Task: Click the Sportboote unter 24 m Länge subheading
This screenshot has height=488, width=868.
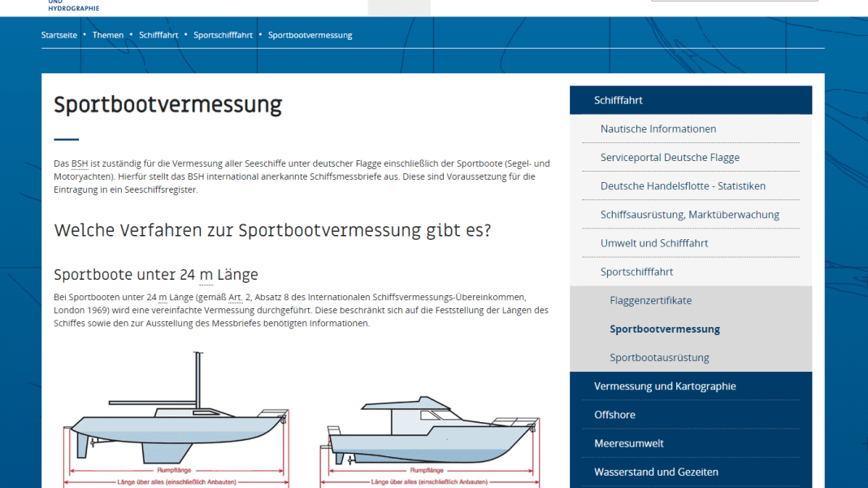Action: 156,274
